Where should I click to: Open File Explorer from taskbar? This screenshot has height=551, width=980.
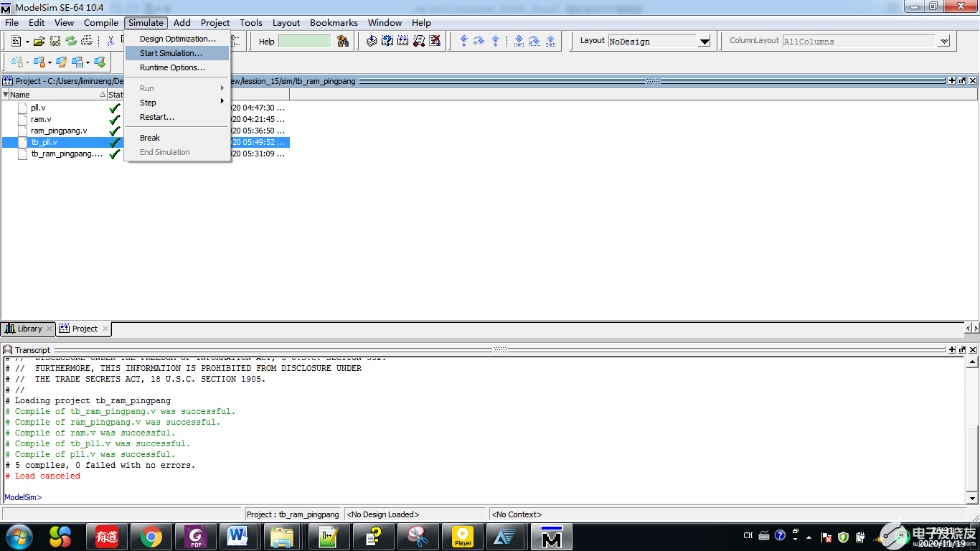282,537
